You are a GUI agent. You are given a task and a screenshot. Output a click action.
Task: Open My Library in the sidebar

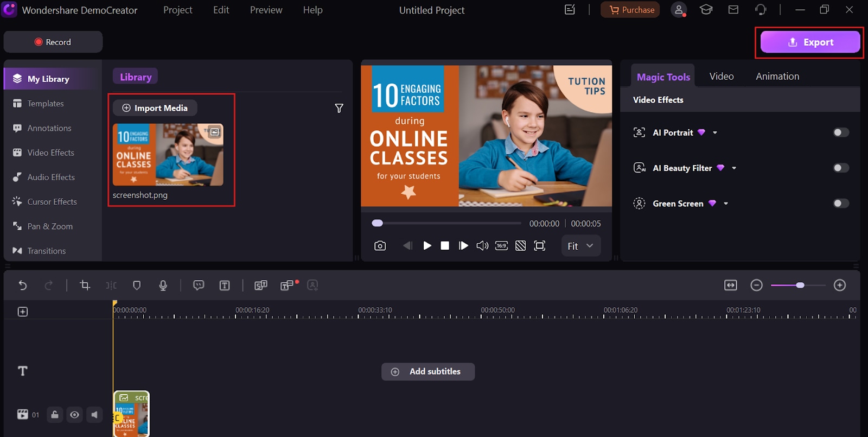click(53, 79)
